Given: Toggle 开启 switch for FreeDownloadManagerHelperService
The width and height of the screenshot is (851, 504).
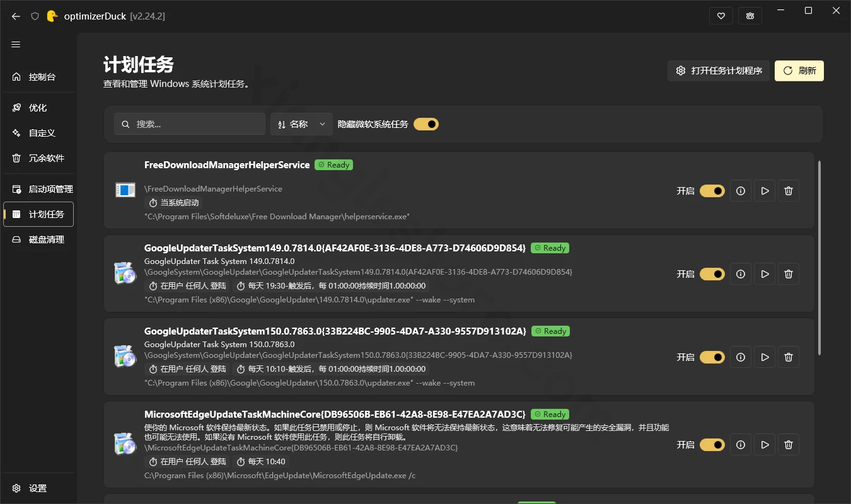Looking at the screenshot, I should [x=712, y=191].
